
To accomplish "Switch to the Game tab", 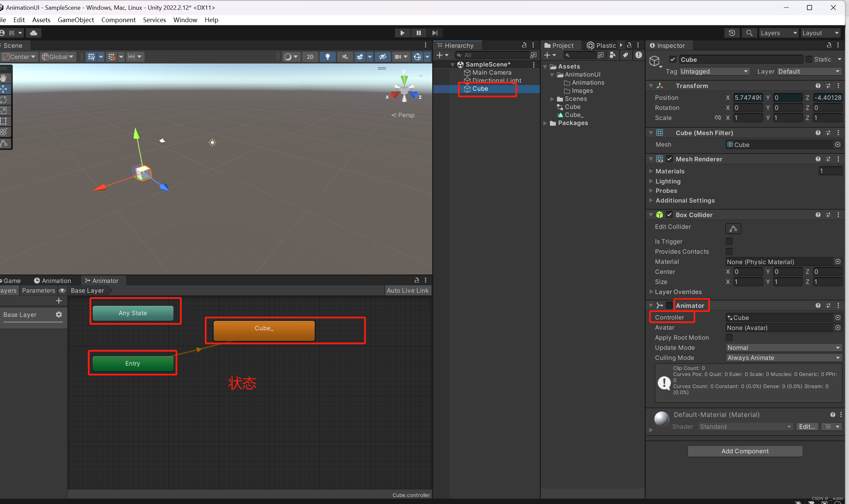I will 10,281.
